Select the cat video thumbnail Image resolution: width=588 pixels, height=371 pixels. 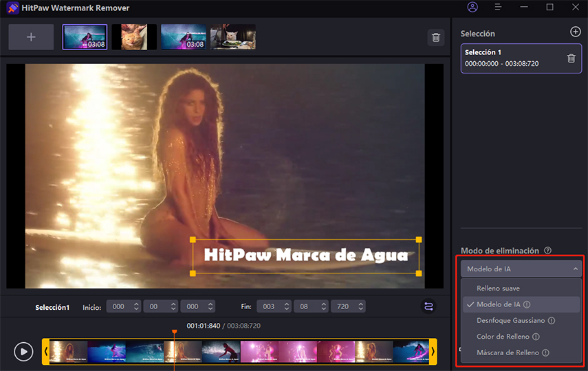point(133,37)
